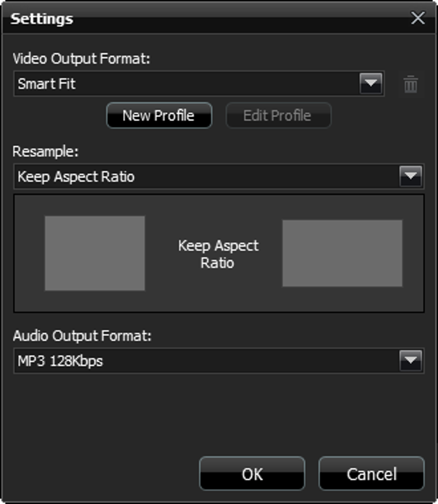Click the empty area below the audio format
This screenshot has width=438, height=504.
tap(219, 413)
